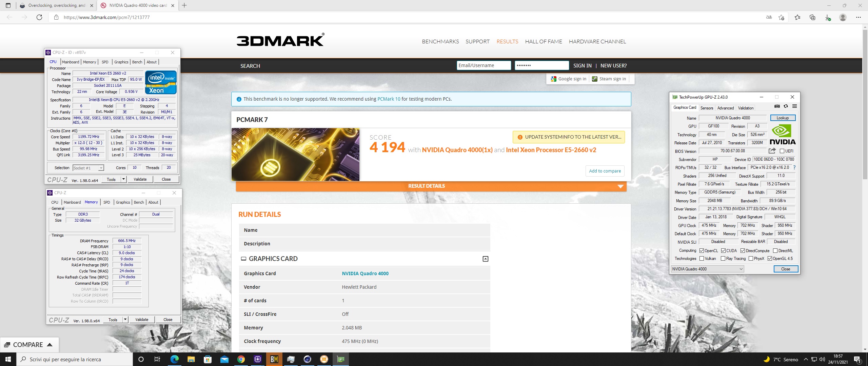Toggle the PhysX checkbox
The height and width of the screenshot is (366, 868).
point(751,259)
